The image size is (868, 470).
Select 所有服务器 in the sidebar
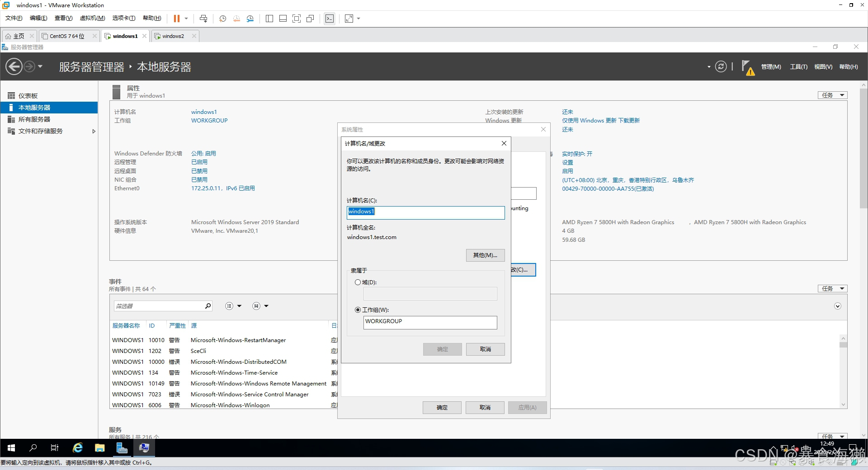pos(49,119)
